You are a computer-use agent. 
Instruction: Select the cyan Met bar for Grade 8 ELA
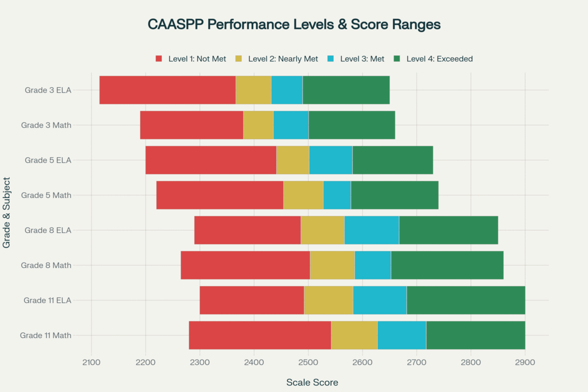tap(372, 230)
